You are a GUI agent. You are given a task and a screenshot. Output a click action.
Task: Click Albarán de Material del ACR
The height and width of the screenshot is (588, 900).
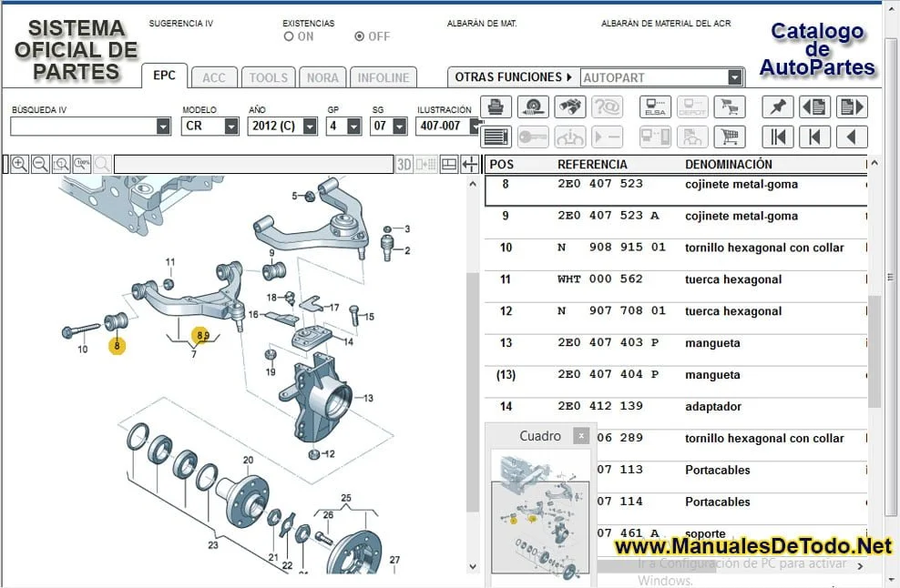pyautogui.click(x=666, y=24)
